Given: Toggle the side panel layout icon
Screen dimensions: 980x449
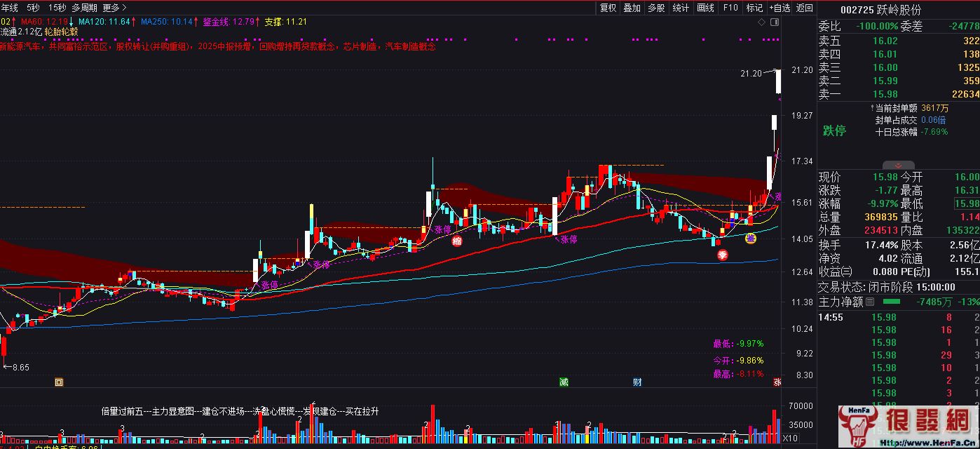Looking at the screenshot, I should (775, 22).
